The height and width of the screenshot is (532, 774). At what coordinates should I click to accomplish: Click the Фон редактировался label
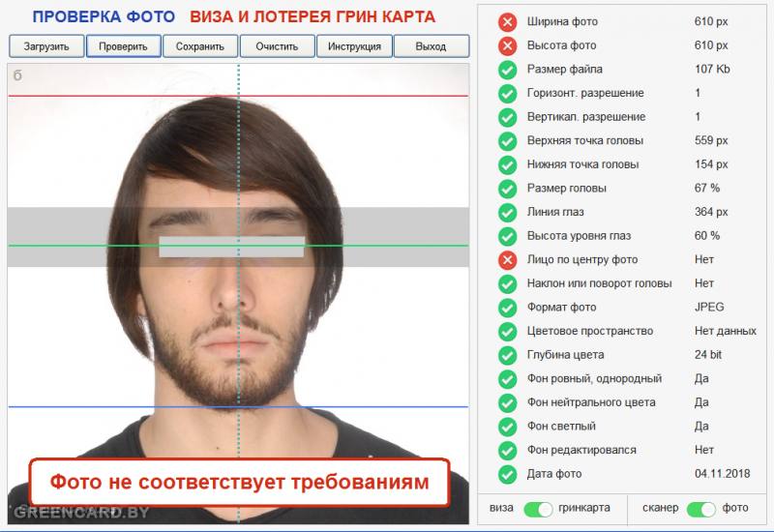581,450
